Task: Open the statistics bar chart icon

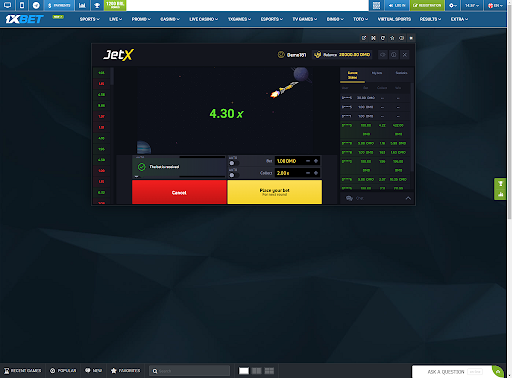Action: pos(82,5)
